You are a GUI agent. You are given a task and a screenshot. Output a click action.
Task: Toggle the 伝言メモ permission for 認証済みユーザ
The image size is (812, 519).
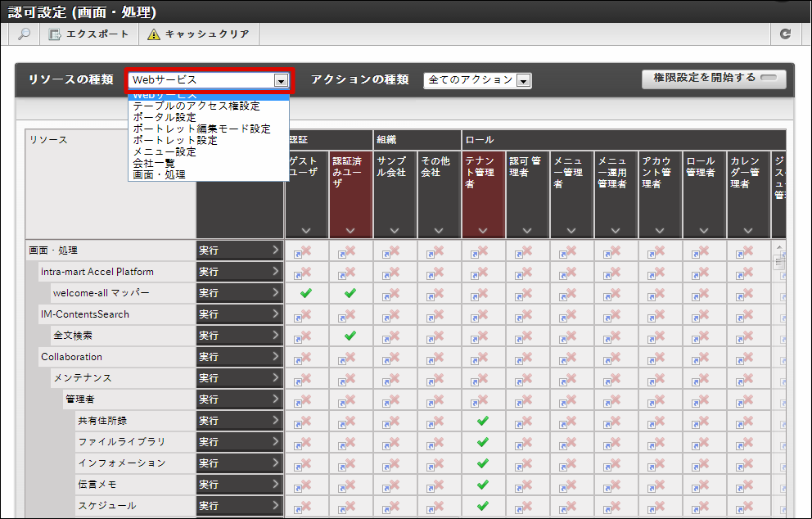point(350,485)
